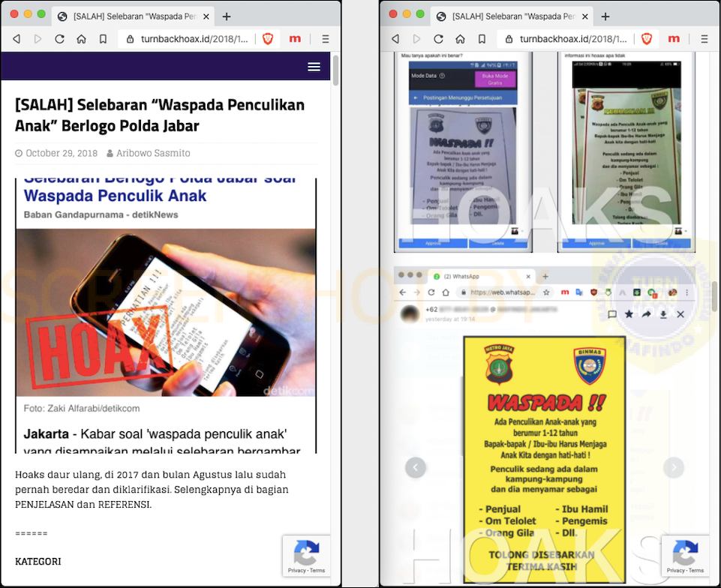Screen dimensions: 721x588
Task: Click 'Waspada Penculik Anak' headline in screenshot
Action: coord(115,196)
